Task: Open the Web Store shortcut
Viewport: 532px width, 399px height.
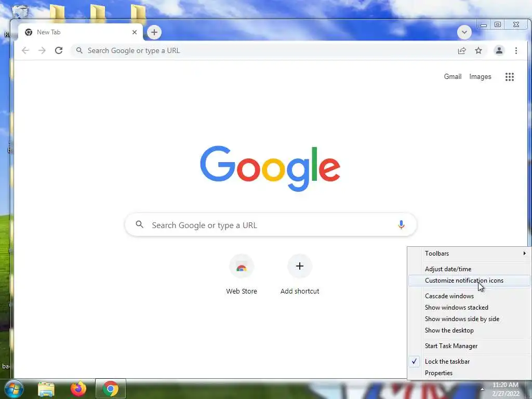Action: [x=242, y=274]
